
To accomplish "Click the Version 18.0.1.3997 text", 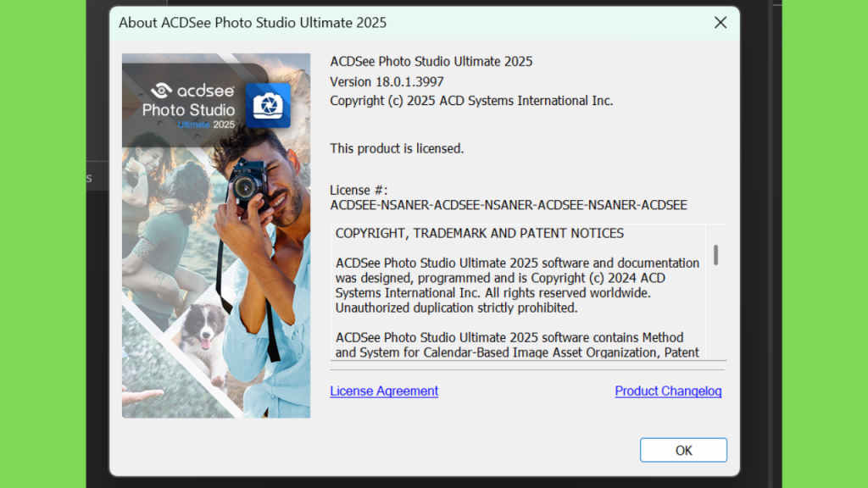I will pyautogui.click(x=387, y=82).
